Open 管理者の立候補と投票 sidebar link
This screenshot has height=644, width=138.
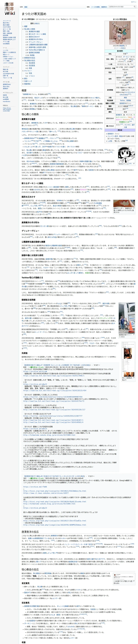click(9, 37)
